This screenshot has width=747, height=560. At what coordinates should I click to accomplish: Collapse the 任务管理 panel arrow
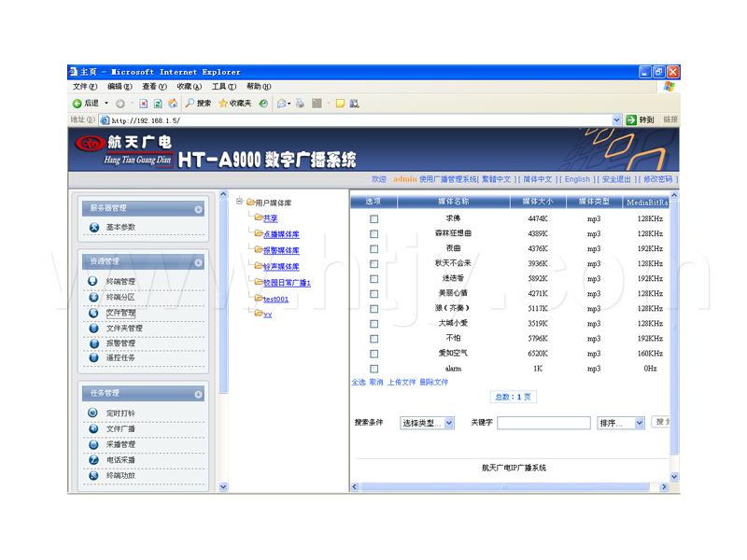point(198,394)
